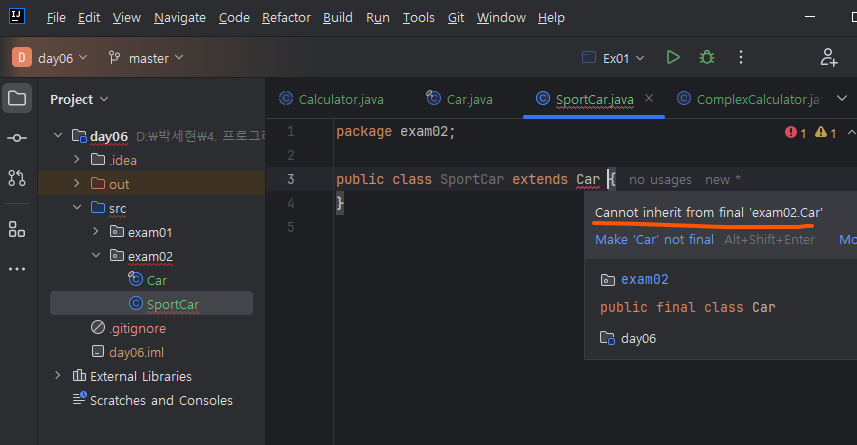Open the Pull Requests tool window
The image size is (857, 445).
[16, 178]
